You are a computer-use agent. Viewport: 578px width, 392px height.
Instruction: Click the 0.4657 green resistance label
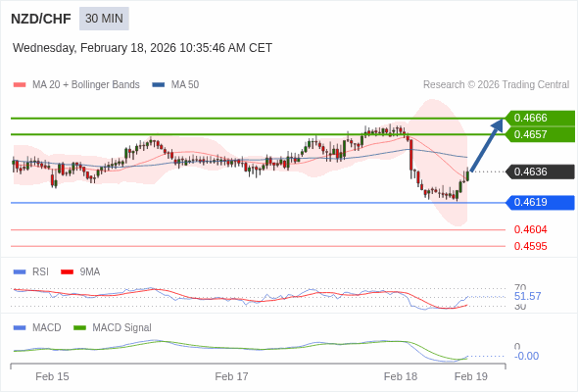[541, 134]
